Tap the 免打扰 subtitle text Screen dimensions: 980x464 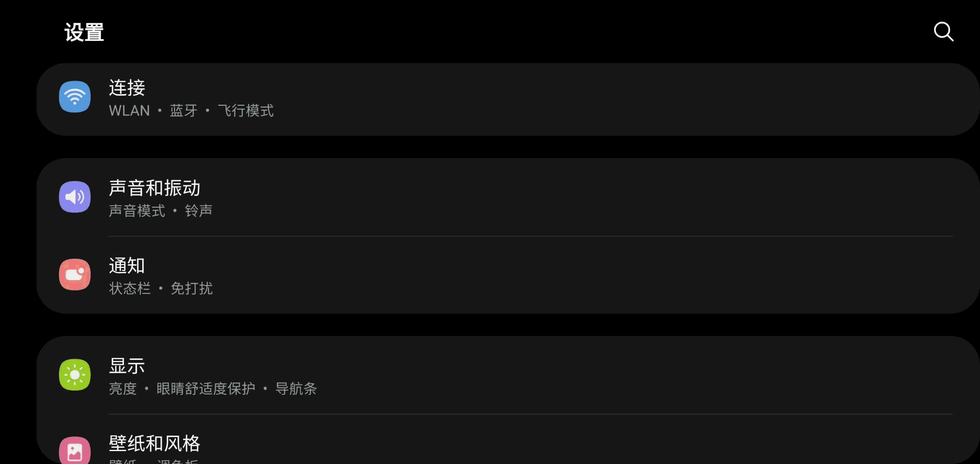coord(192,289)
